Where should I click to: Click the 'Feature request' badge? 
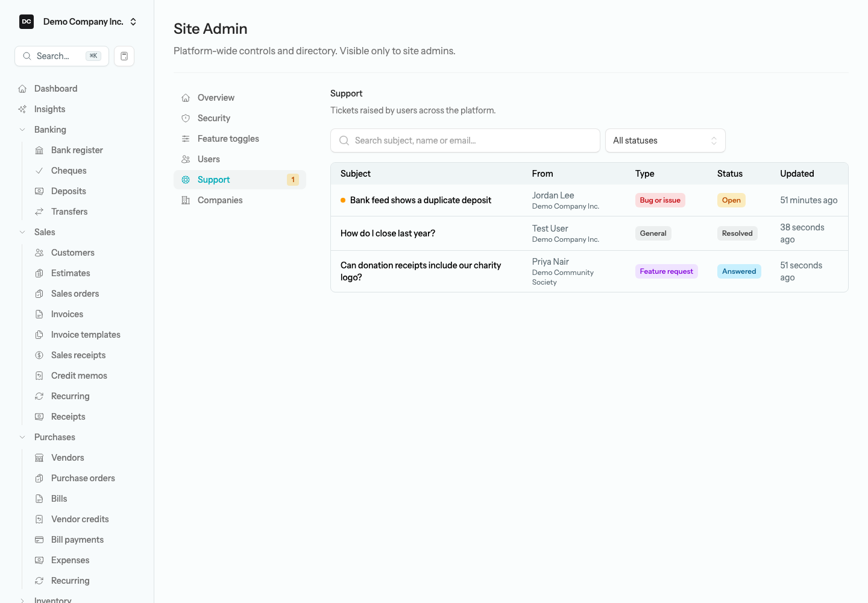[666, 271]
